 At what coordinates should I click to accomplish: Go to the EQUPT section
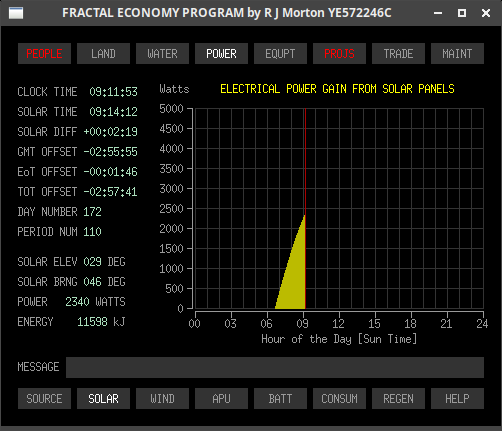coord(280,53)
